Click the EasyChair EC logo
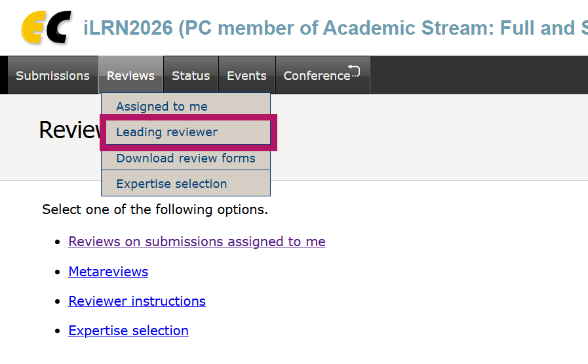 46,28
